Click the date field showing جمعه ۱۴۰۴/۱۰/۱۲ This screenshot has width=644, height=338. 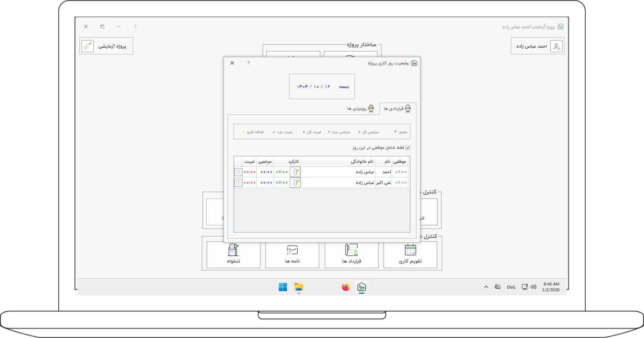point(322,87)
